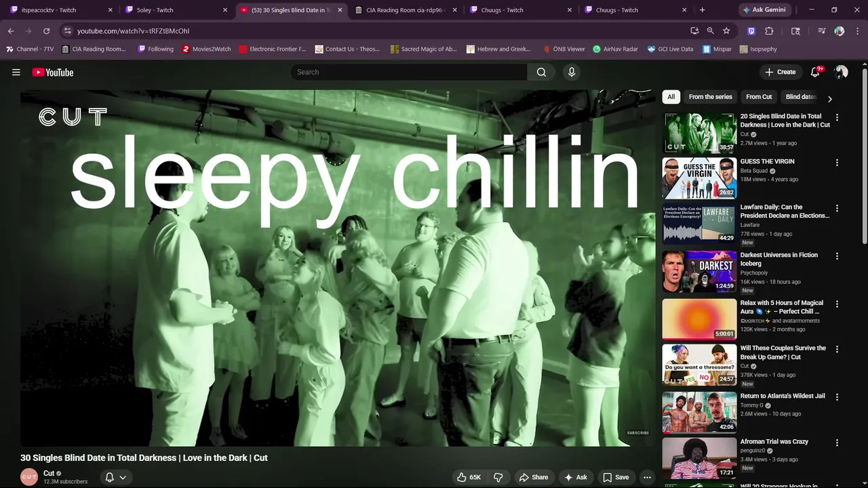Click the SUBSCRIBE watermark on the video
868x488 pixels.
tap(638, 432)
